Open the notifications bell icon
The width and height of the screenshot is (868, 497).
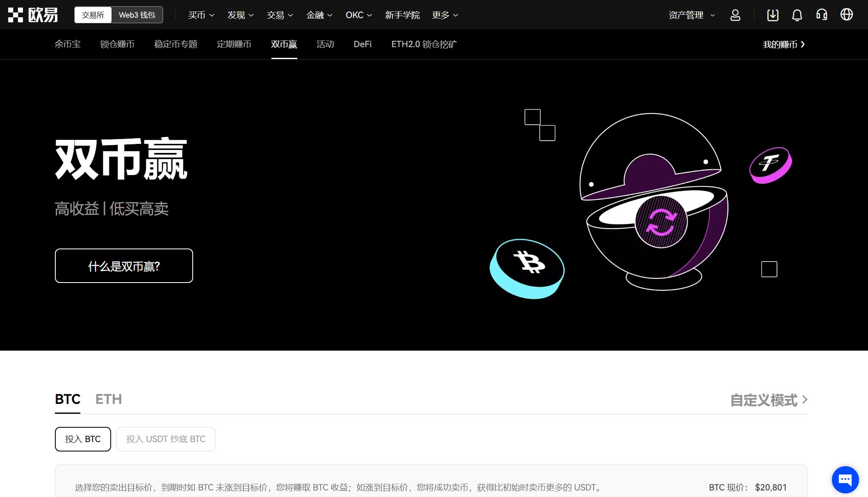[x=797, y=15]
